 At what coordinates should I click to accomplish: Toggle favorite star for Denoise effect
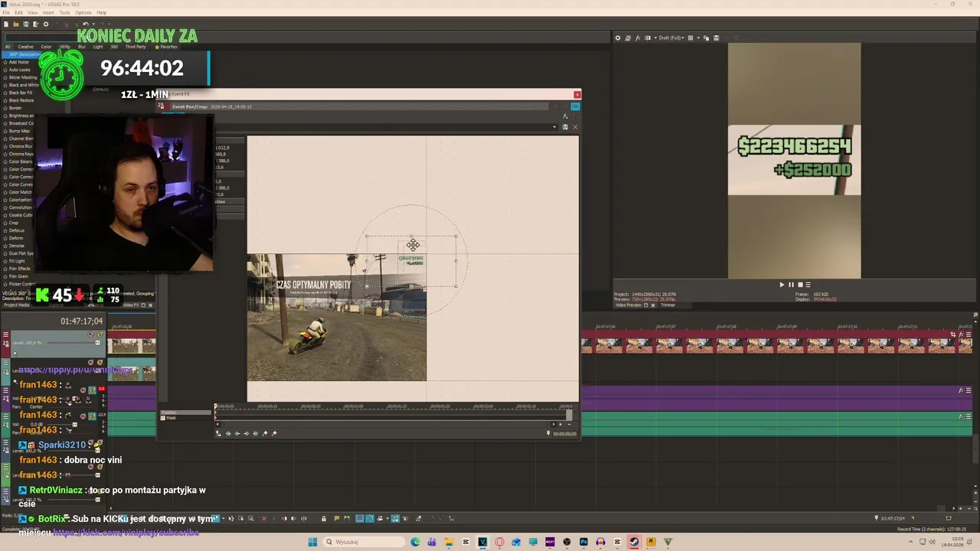pyautogui.click(x=5, y=246)
